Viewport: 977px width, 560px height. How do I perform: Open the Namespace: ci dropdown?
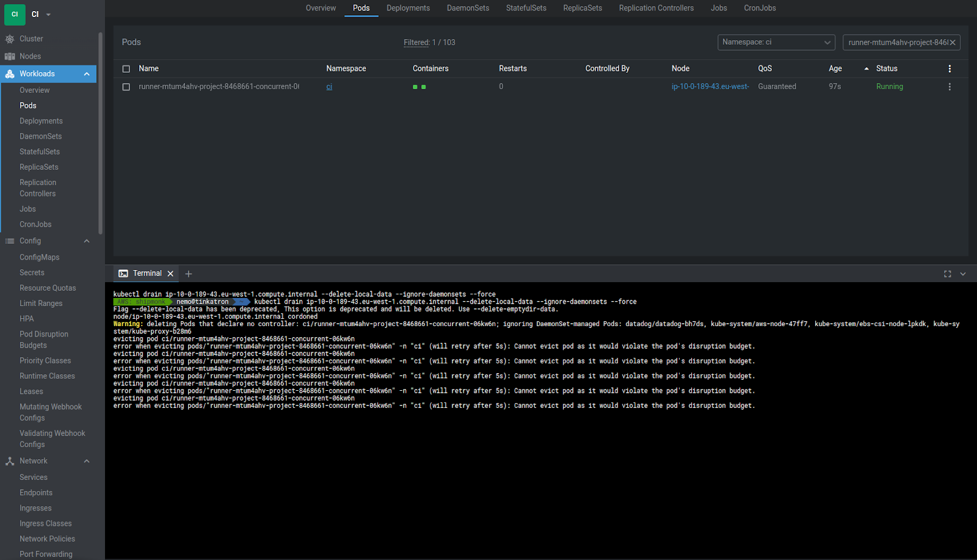tap(776, 42)
